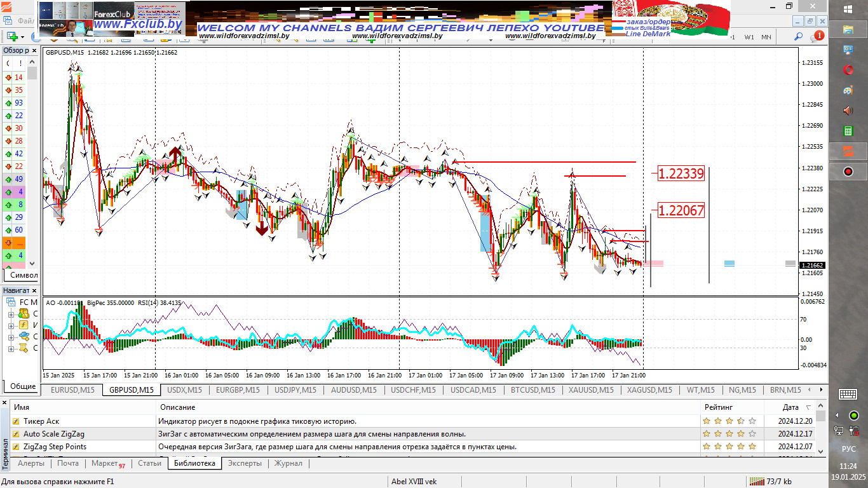
Task: Select the market watch row showing 22
Action: [15, 116]
